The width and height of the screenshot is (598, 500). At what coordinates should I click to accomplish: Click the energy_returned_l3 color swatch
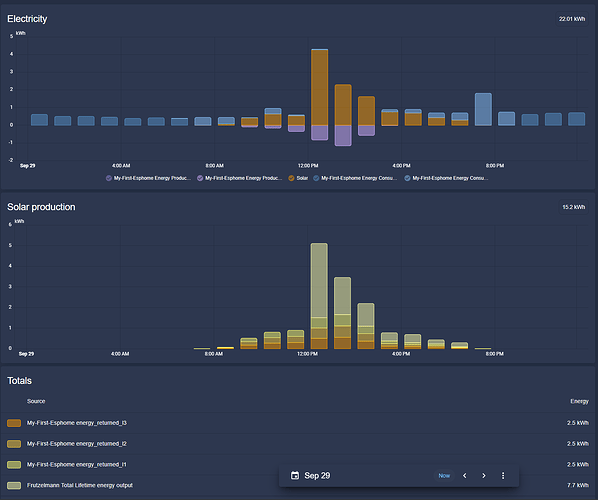pyautogui.click(x=14, y=423)
